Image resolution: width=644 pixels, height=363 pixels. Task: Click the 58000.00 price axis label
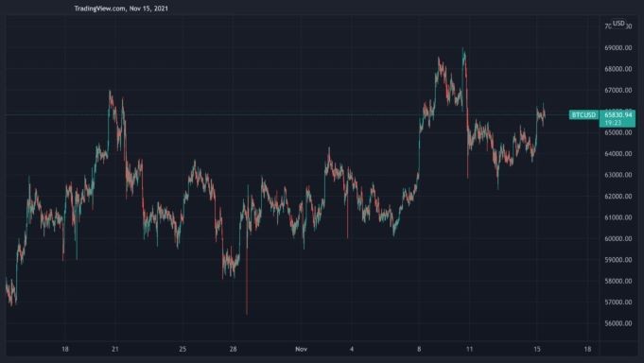618,281
